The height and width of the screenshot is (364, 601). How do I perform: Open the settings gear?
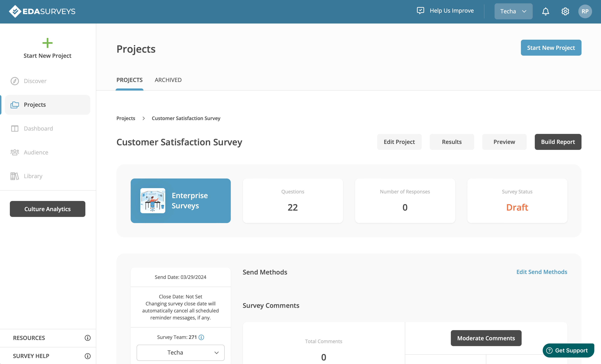click(565, 11)
